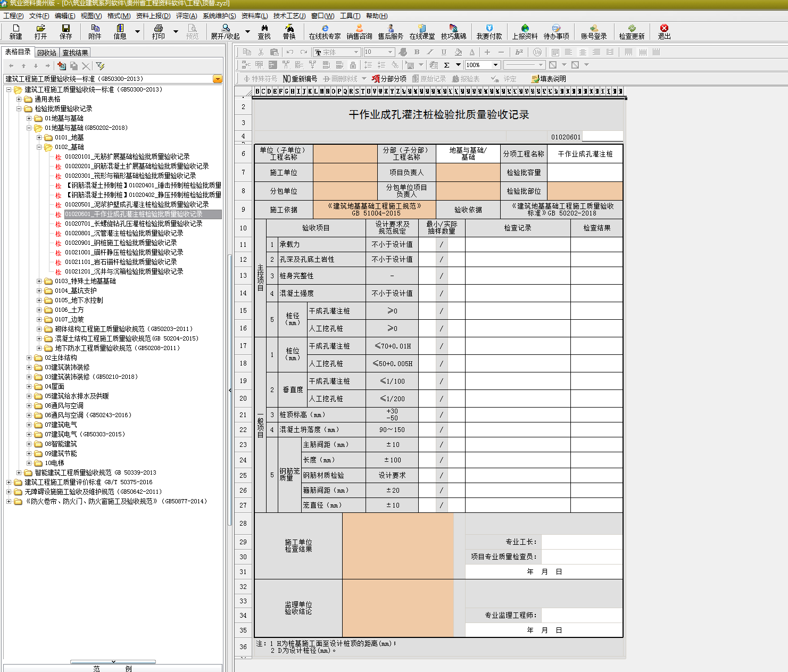Viewport: 788px width, 672px height.
Task: Click the sum Σ icon
Action: pyautogui.click(x=446, y=65)
